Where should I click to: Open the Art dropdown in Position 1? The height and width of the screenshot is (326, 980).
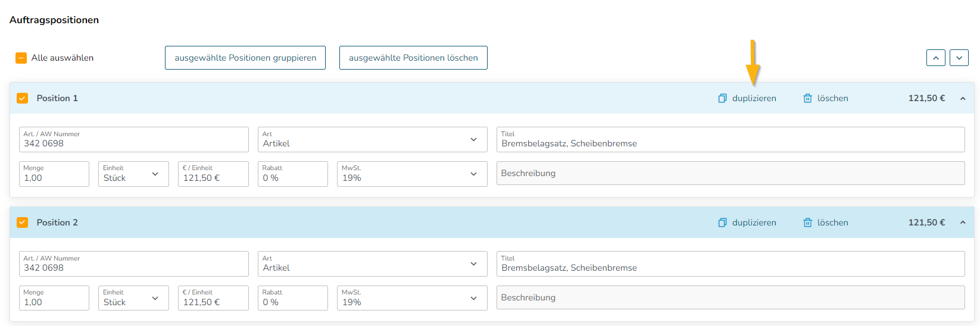372,139
